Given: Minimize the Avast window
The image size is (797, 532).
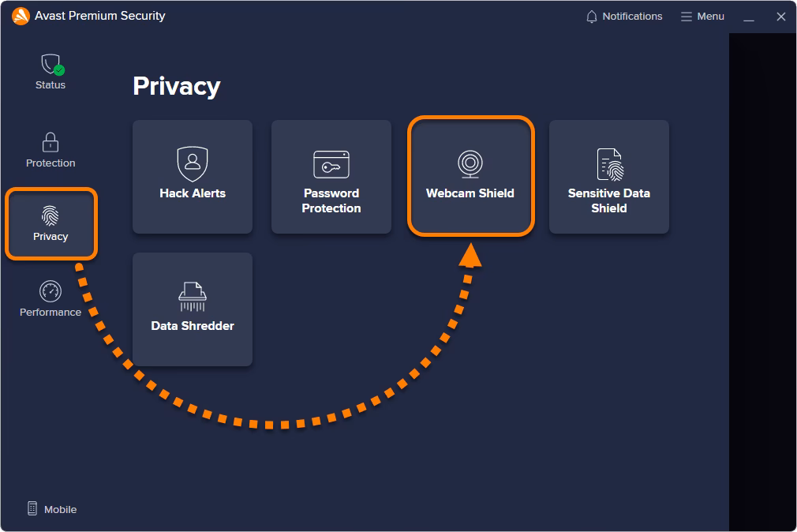Looking at the screenshot, I should point(749,17).
